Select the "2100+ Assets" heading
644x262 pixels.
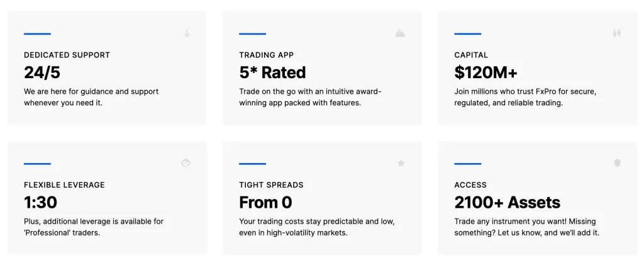[x=507, y=203]
